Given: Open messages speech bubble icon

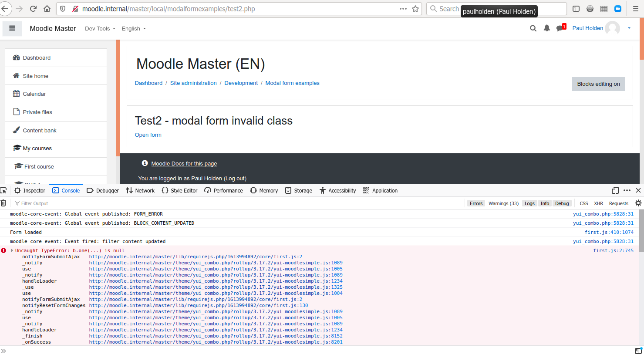Looking at the screenshot, I should click(560, 28).
